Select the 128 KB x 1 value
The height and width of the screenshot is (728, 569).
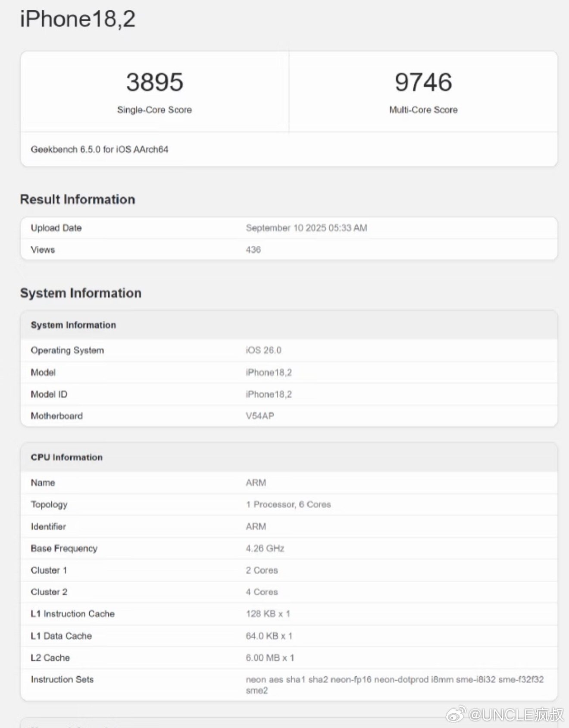tap(268, 614)
